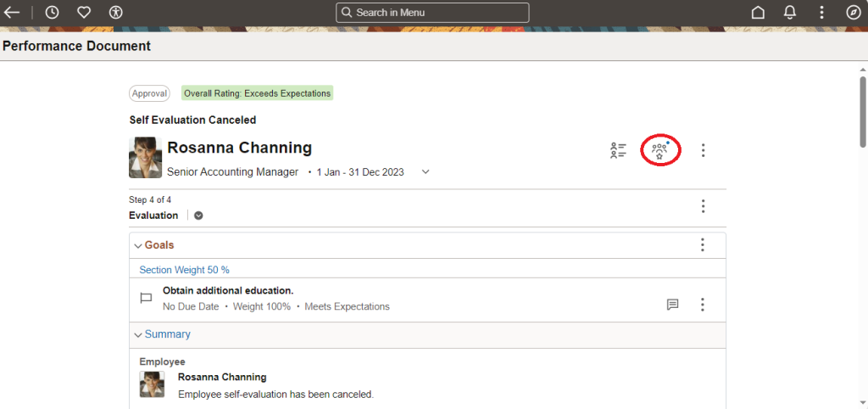Open top bar actions kebab menu
The image size is (868, 409).
point(821,13)
